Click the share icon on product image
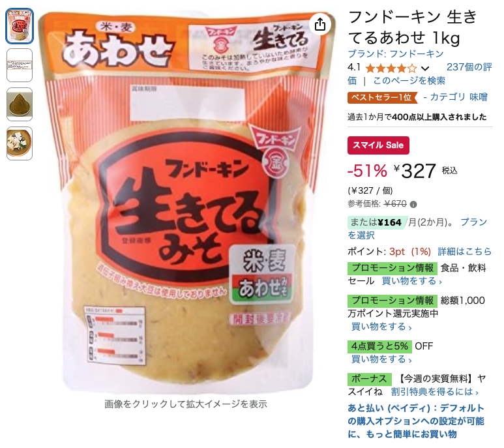504x448 pixels. pos(320,24)
